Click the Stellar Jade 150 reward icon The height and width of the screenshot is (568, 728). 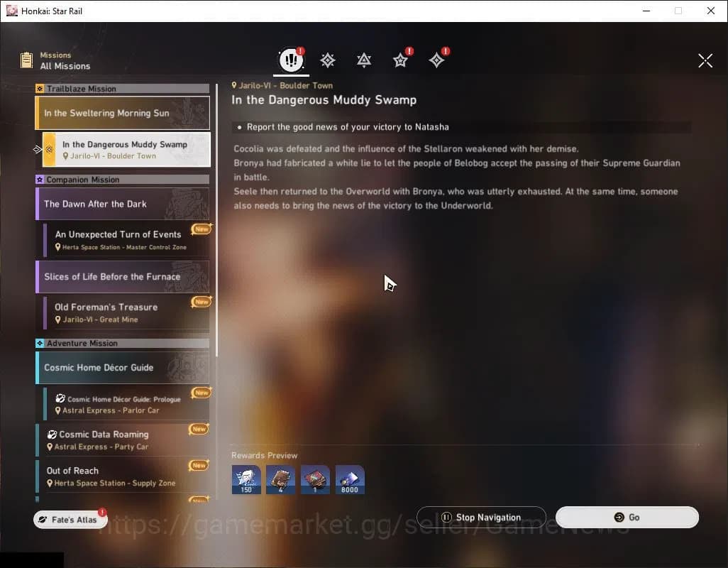tap(246, 480)
